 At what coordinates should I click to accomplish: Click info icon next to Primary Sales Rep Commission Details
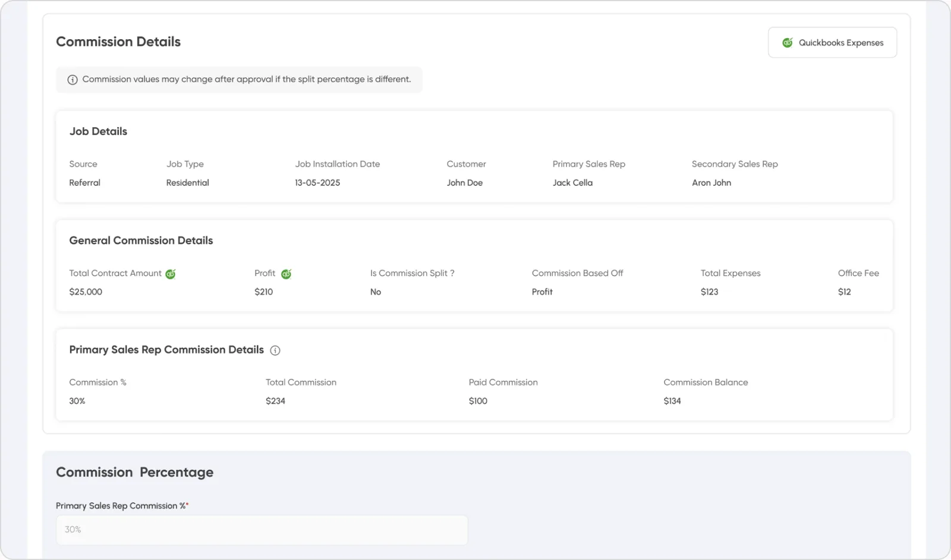pos(275,350)
